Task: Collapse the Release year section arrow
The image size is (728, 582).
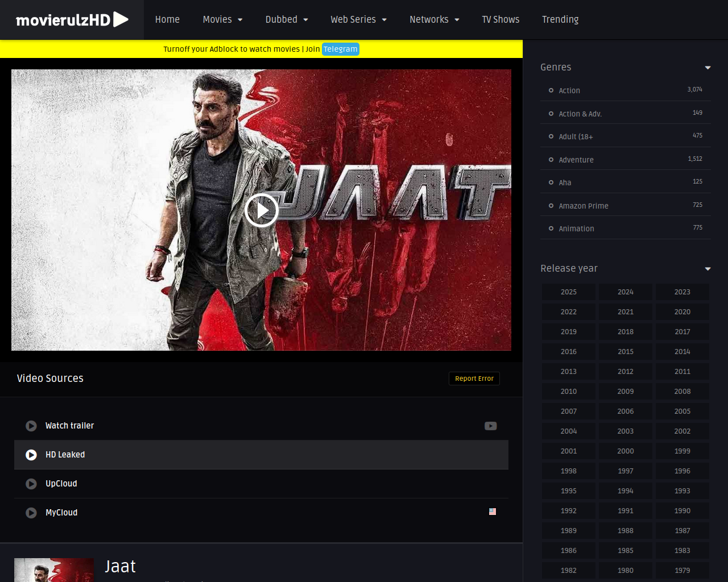Action: click(708, 269)
